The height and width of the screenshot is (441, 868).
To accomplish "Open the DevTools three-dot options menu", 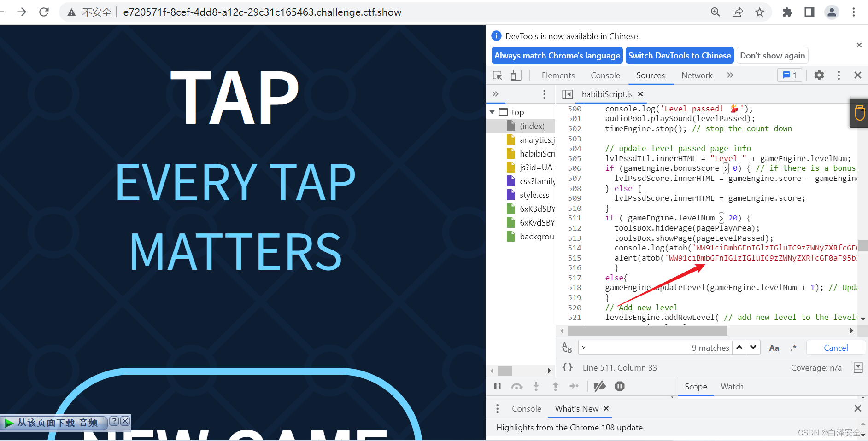I will 839,75.
